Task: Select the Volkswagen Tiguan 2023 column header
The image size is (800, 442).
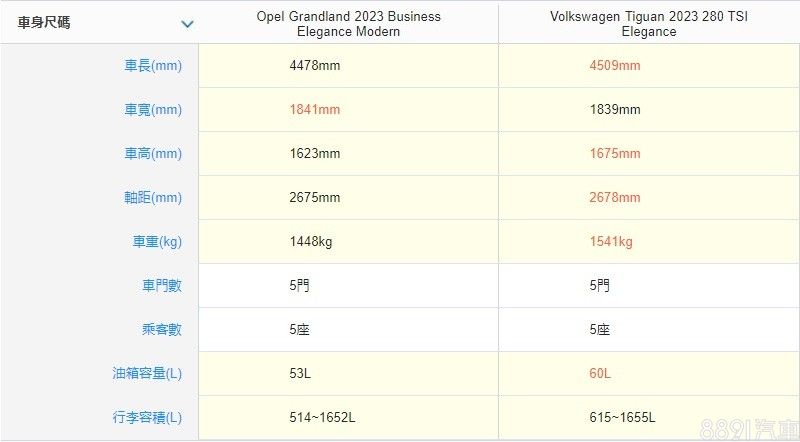Action: (x=648, y=24)
